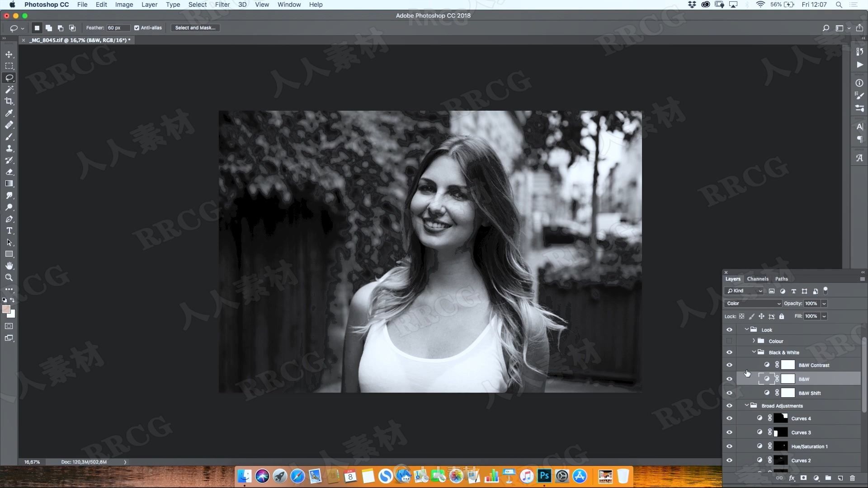This screenshot has width=868, height=488.
Task: Select the Brush tool in toolbar
Action: [x=9, y=136]
